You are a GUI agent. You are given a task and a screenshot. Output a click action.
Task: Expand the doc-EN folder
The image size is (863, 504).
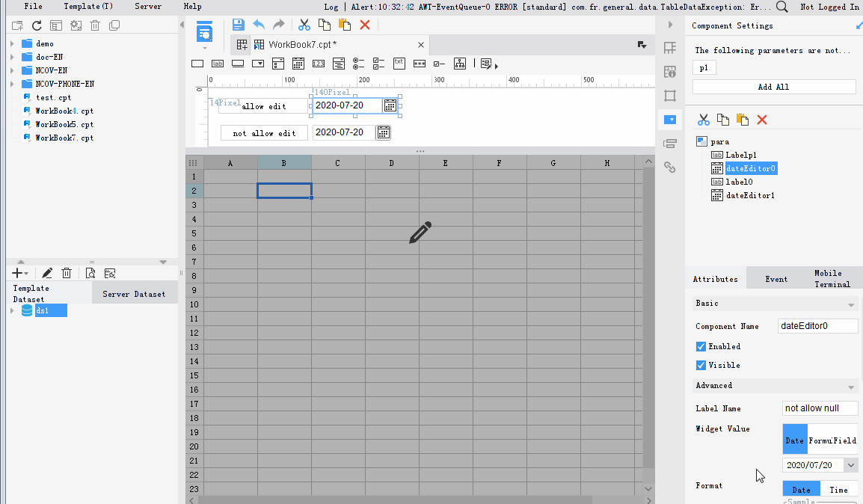tap(12, 58)
